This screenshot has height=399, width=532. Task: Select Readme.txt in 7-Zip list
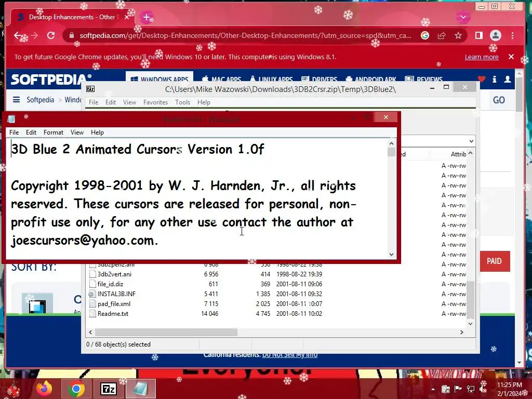113,313
